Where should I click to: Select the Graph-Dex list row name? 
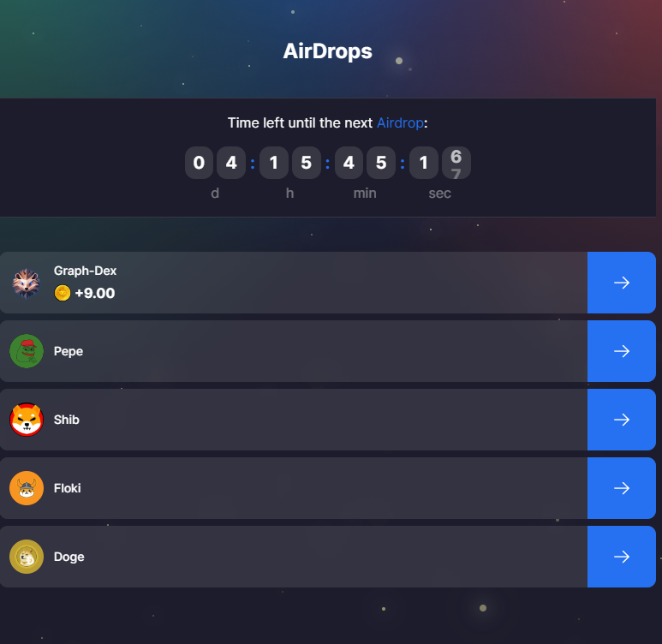click(85, 271)
